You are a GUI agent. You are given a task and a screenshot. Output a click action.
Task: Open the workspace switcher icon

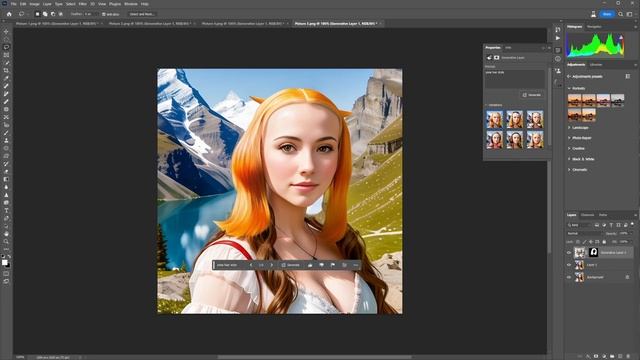629,14
